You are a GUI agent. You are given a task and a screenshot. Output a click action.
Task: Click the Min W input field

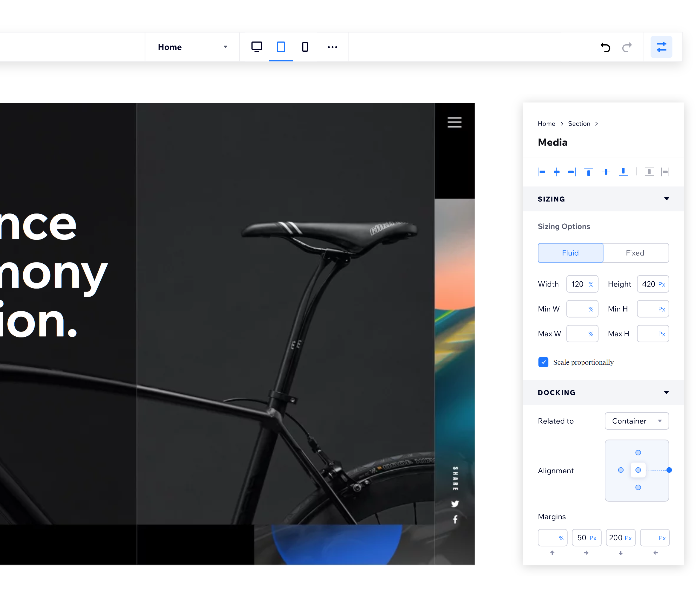click(582, 309)
